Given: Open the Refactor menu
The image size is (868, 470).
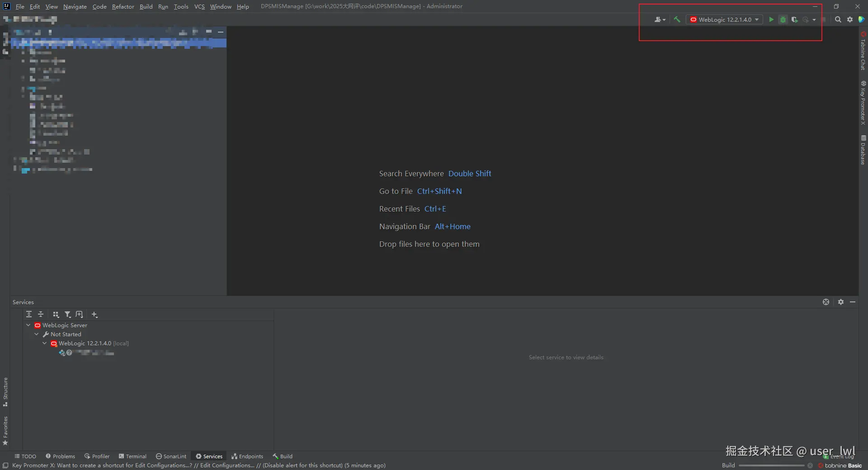Looking at the screenshot, I should (x=123, y=6).
